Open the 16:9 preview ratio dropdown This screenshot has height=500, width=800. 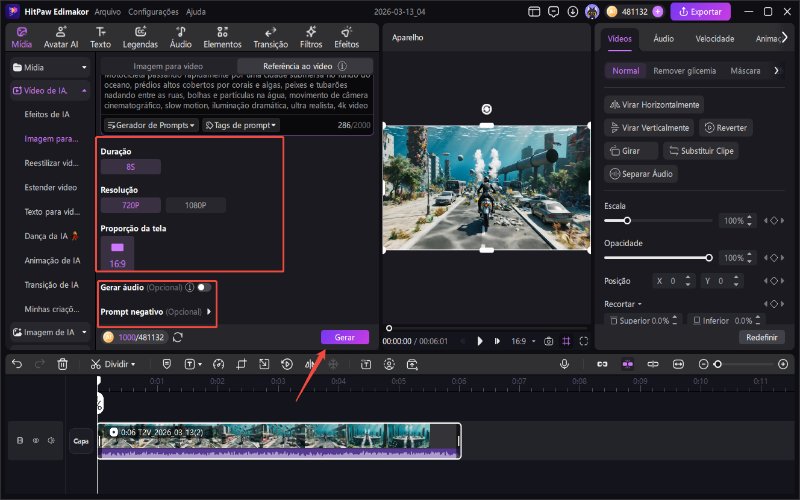[x=534, y=341]
